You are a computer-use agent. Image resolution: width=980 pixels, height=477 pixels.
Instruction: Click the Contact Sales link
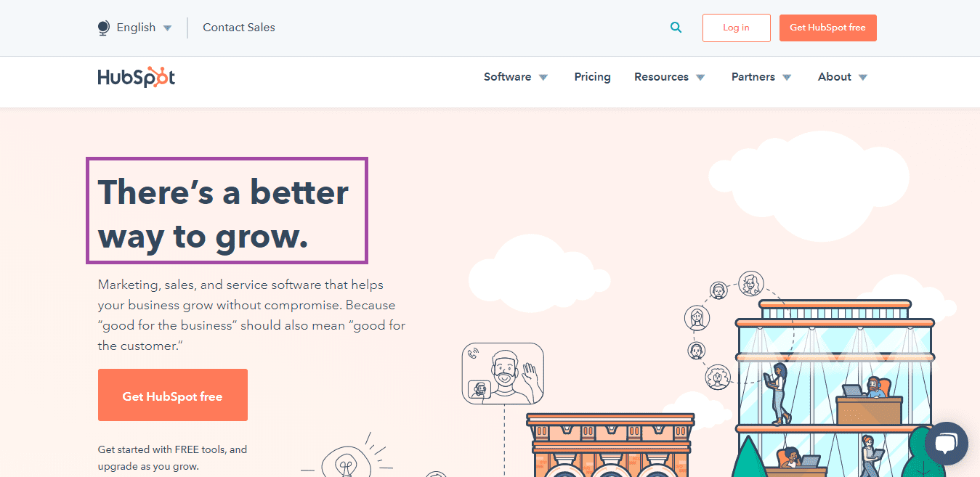239,28
